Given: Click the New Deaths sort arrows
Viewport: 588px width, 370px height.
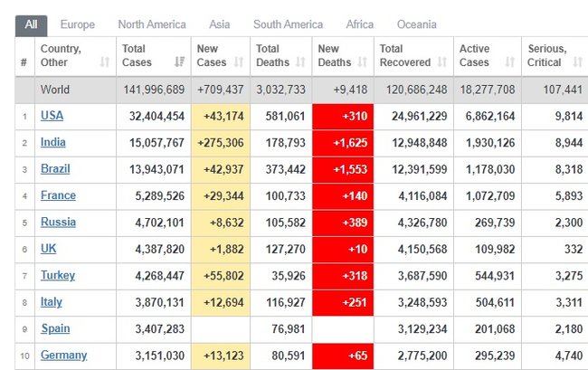Looking at the screenshot, I should click(x=361, y=62).
